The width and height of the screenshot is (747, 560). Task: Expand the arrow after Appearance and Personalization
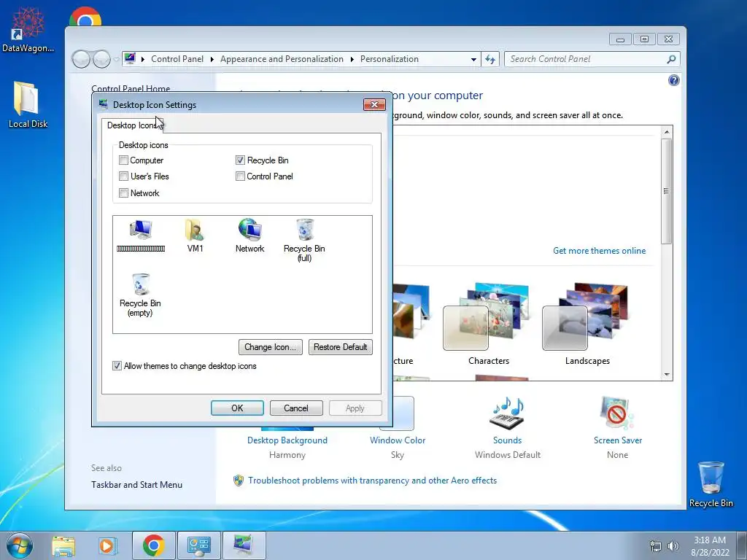tap(352, 59)
